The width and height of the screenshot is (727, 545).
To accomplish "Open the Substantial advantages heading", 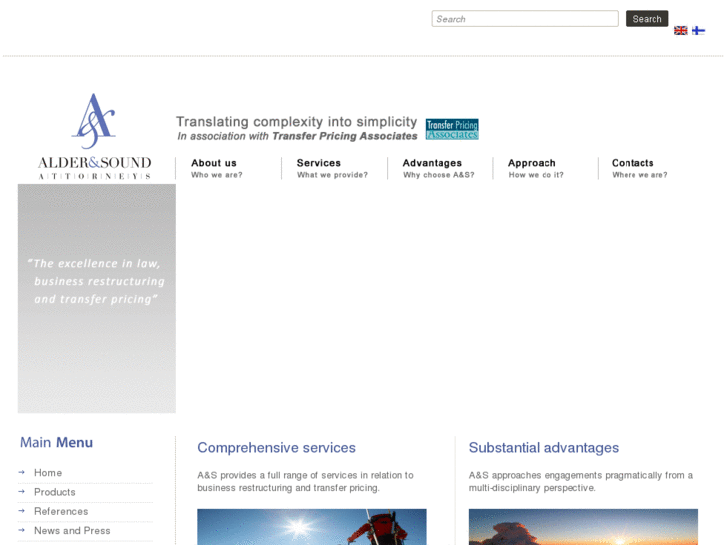I will [543, 448].
